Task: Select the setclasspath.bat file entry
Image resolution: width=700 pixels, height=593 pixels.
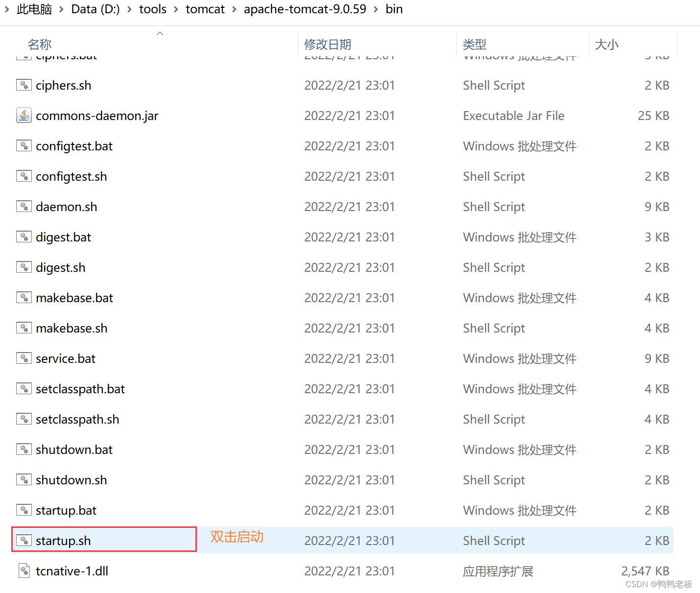Action: [x=80, y=388]
